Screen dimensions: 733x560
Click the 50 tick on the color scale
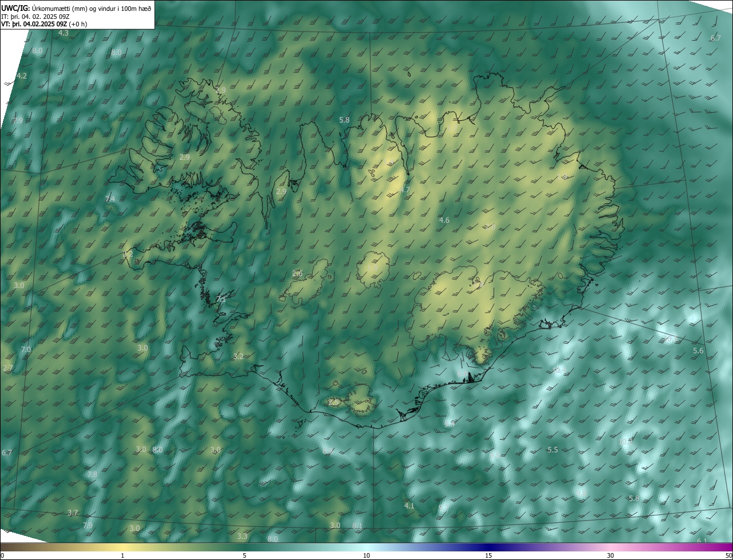tap(728, 555)
